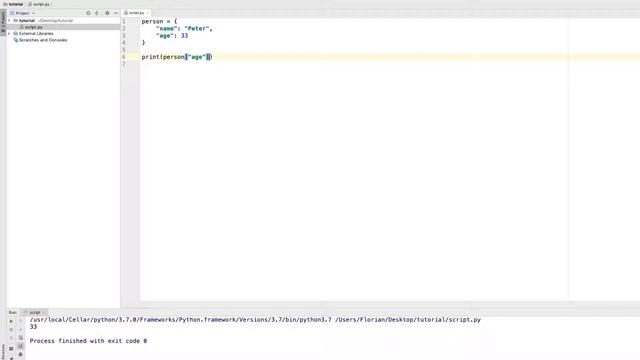Click the Run label in the bottom panel
The image size is (640, 360).
13,312
